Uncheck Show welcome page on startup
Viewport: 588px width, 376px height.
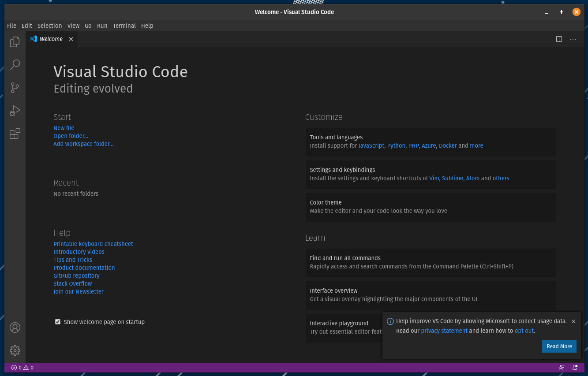58,322
